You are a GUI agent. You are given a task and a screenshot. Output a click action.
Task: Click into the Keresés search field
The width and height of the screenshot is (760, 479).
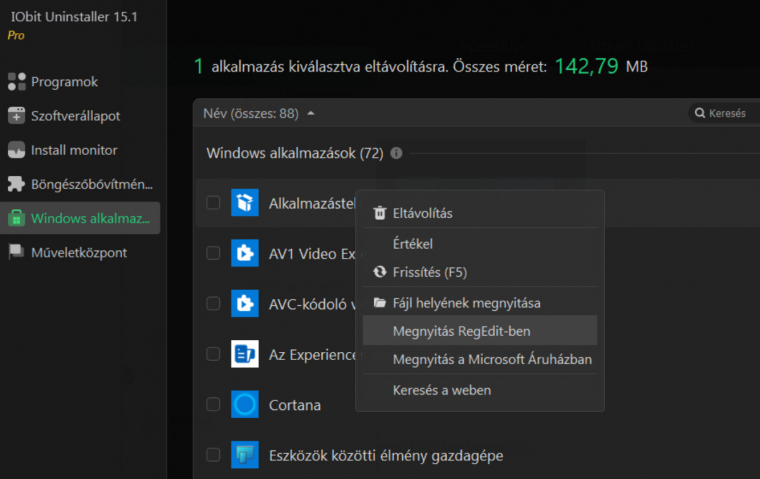pyautogui.click(x=730, y=113)
